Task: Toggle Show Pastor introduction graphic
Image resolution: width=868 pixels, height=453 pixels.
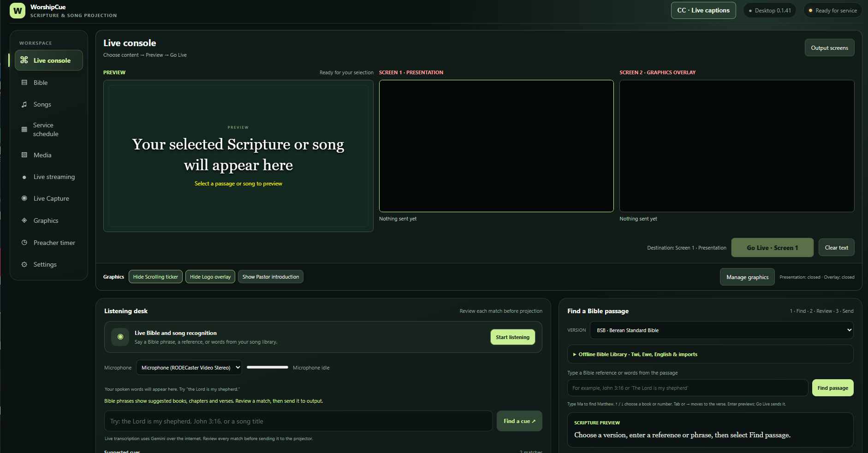Action: (x=271, y=277)
